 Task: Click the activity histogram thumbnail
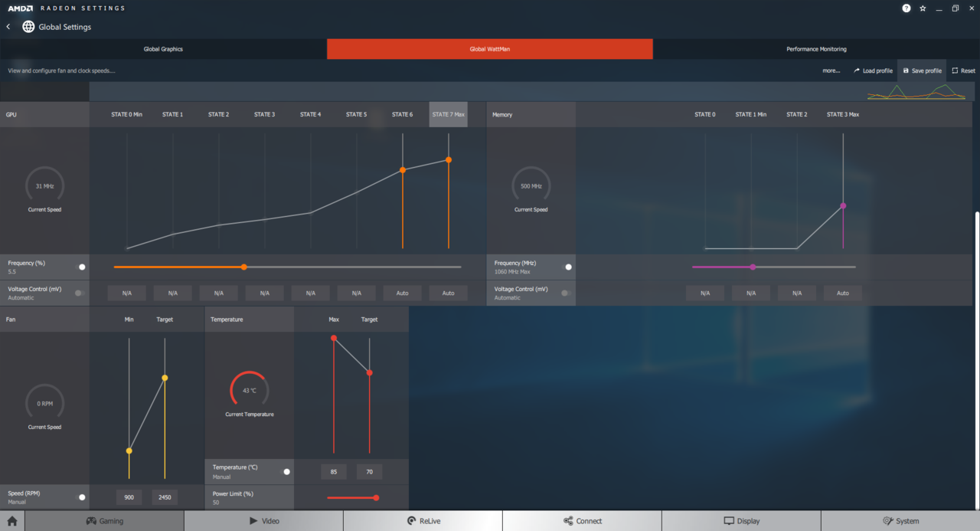click(x=916, y=92)
